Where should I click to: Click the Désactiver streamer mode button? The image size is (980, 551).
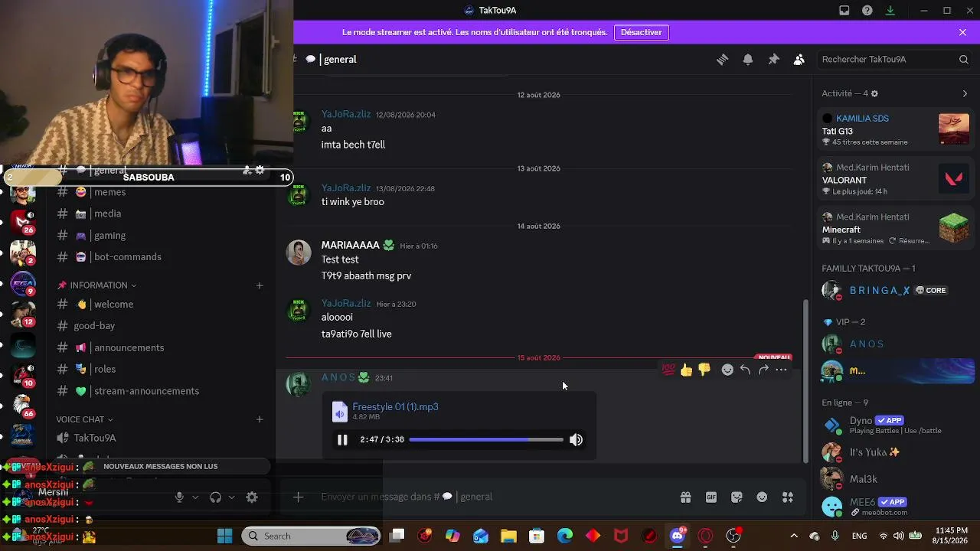pyautogui.click(x=642, y=32)
